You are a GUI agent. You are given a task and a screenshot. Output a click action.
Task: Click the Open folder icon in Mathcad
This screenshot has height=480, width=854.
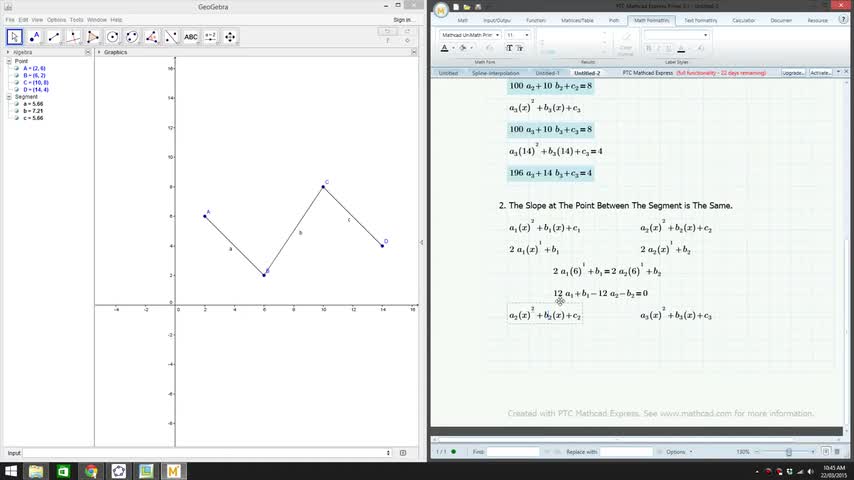coord(467,7)
